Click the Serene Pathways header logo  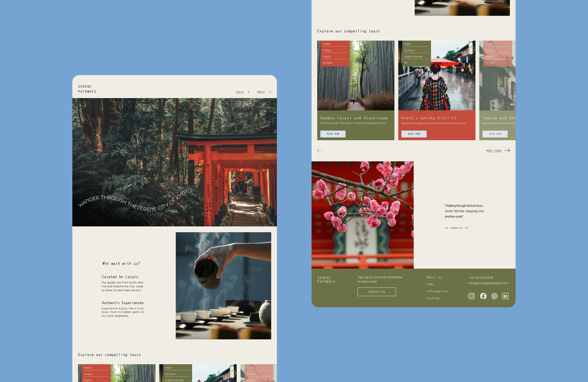click(x=87, y=89)
